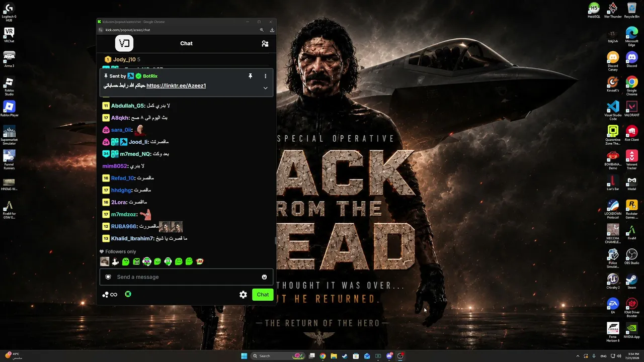Open Rockstar Games launcher shortcut
The width and height of the screenshot is (644, 362).
(x=632, y=209)
